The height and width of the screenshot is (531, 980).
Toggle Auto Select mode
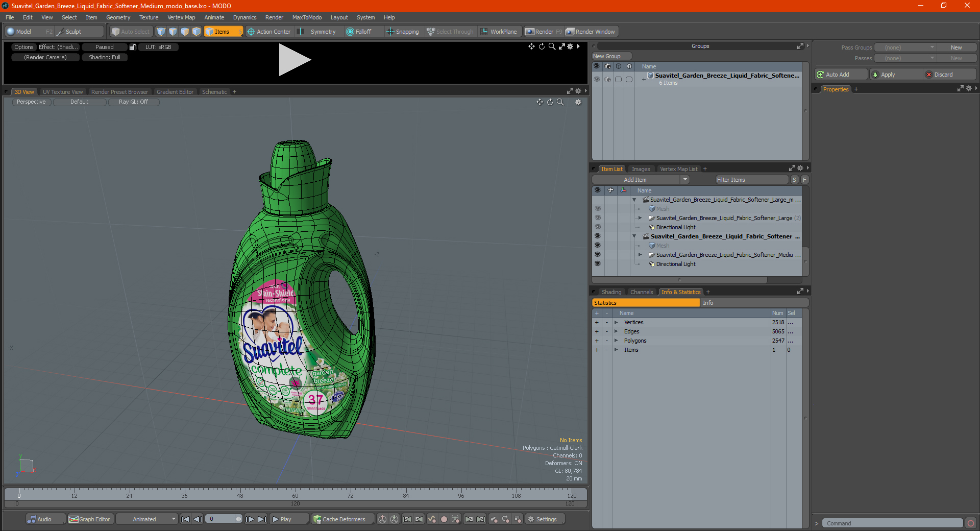point(131,32)
